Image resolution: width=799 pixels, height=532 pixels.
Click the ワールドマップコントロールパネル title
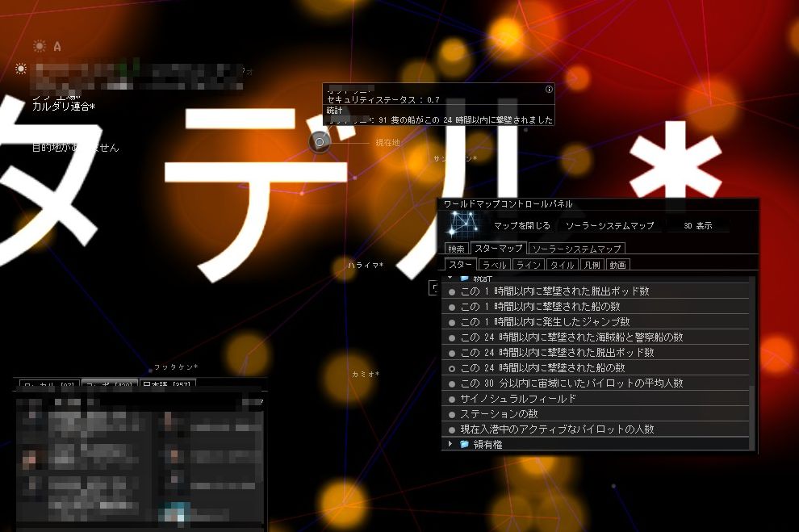pos(508,203)
